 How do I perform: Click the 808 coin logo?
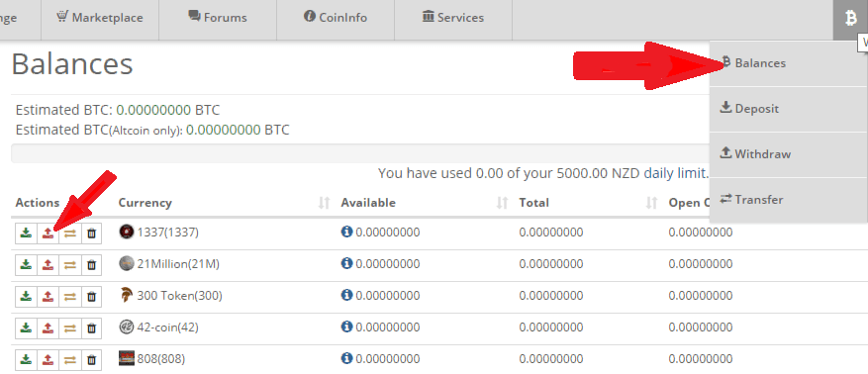[127, 358]
